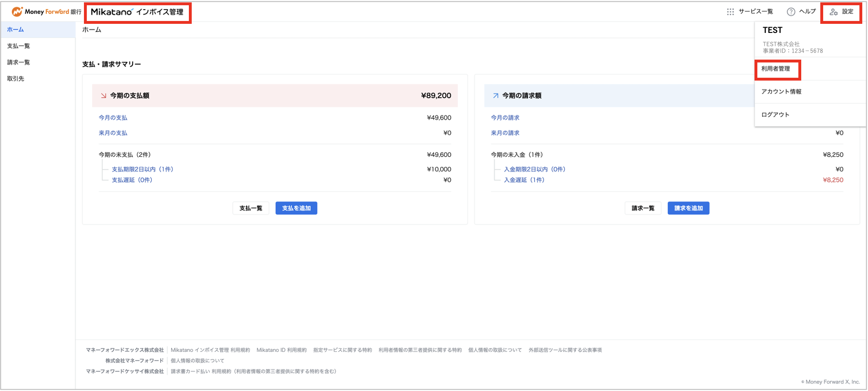Open second-row 個人情報の取扱について link
The width and height of the screenshot is (868, 391).
pos(197,360)
